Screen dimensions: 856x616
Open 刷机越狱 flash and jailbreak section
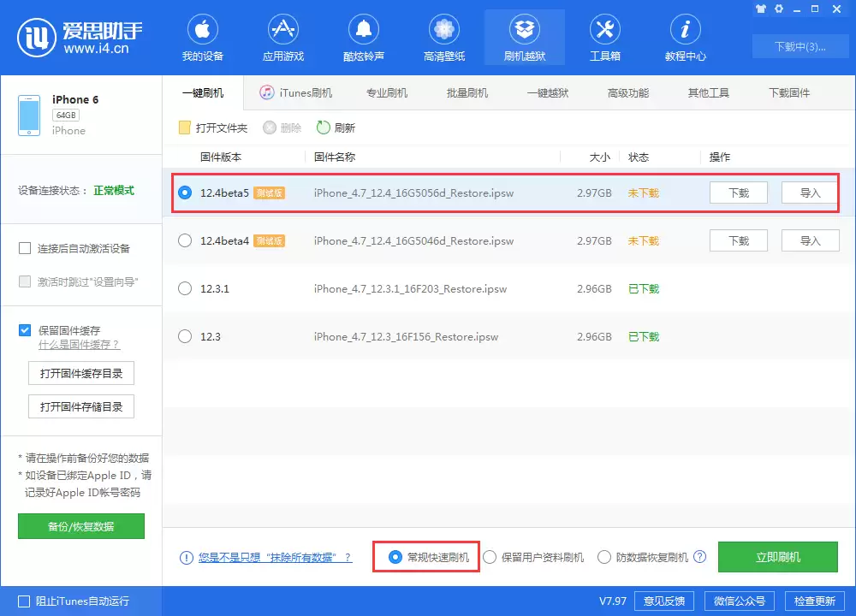click(525, 38)
